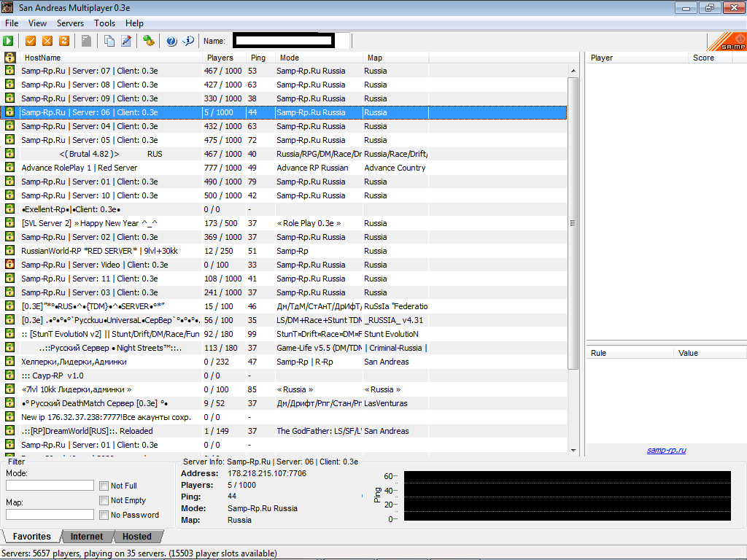Screen dimensions: 747x560
Task: Open the samp-rp.ru link
Action: (665, 450)
